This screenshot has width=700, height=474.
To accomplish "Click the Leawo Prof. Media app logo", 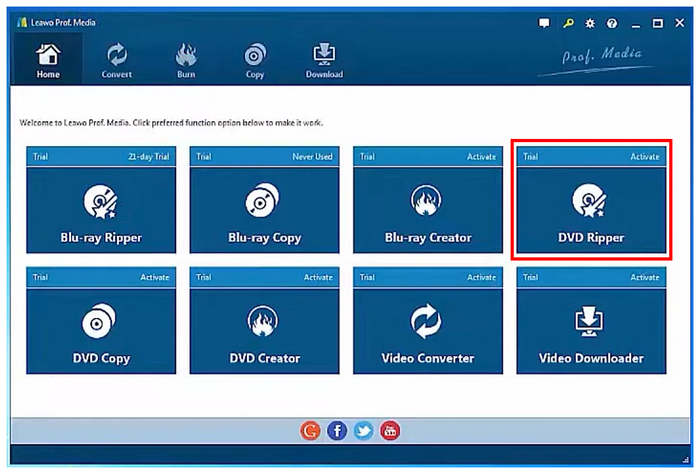I will pos(22,22).
